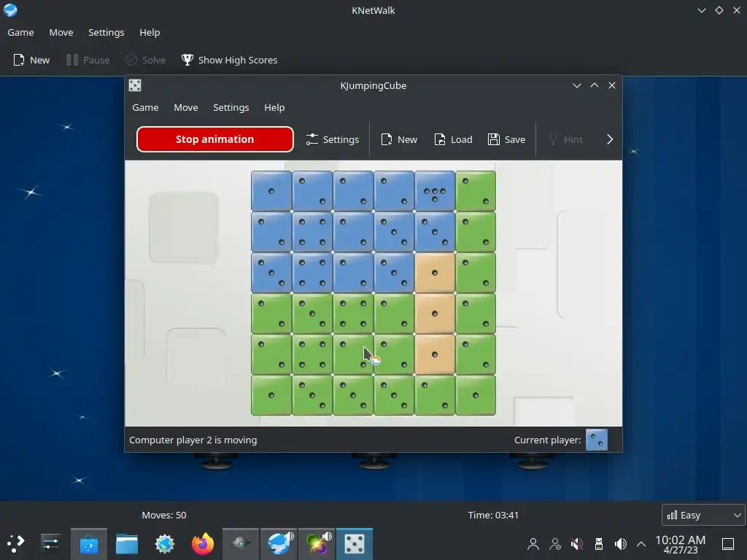Click the removable USB device tray icon
The image size is (747, 560).
(x=598, y=543)
